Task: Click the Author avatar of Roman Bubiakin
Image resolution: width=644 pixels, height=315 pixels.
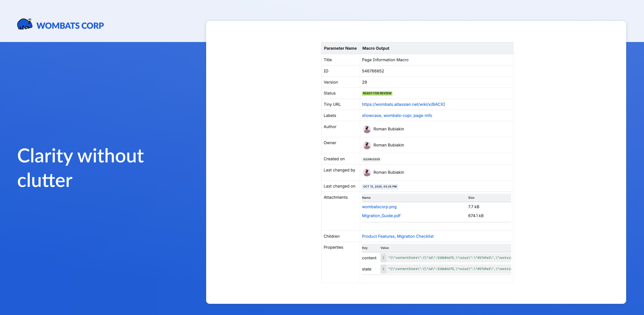Action: [367, 129]
